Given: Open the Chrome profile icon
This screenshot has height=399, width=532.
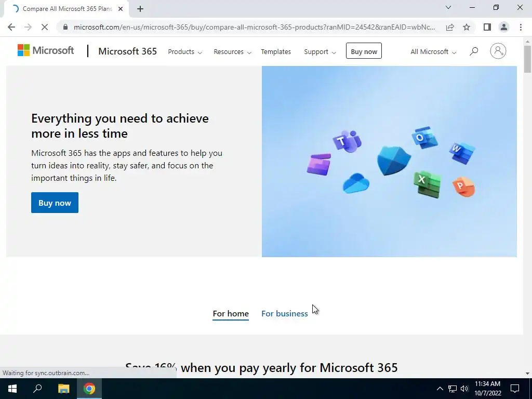Looking at the screenshot, I should tap(504, 27).
